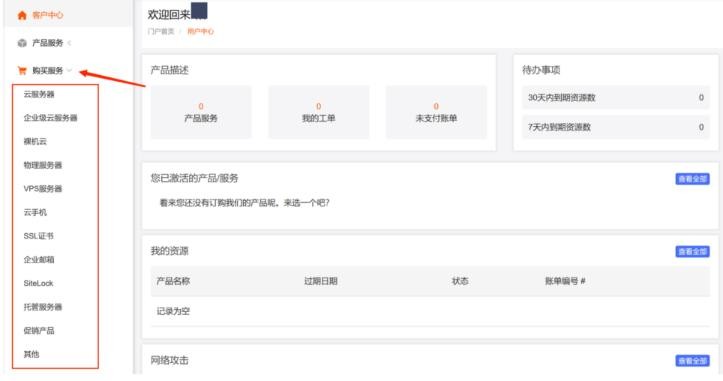Click 查看全部 in 您已激活的产品/服务 section
The height and width of the screenshot is (381, 723).
[693, 179]
